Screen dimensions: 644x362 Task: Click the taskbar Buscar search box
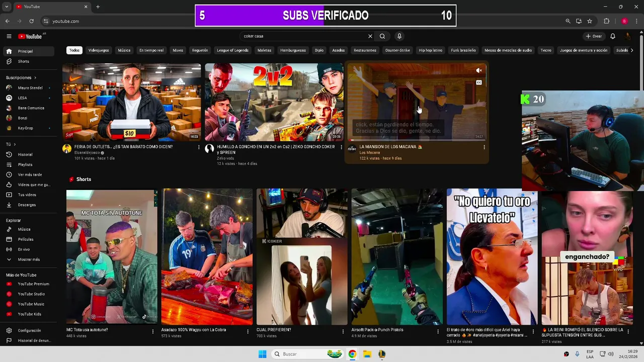(308, 354)
